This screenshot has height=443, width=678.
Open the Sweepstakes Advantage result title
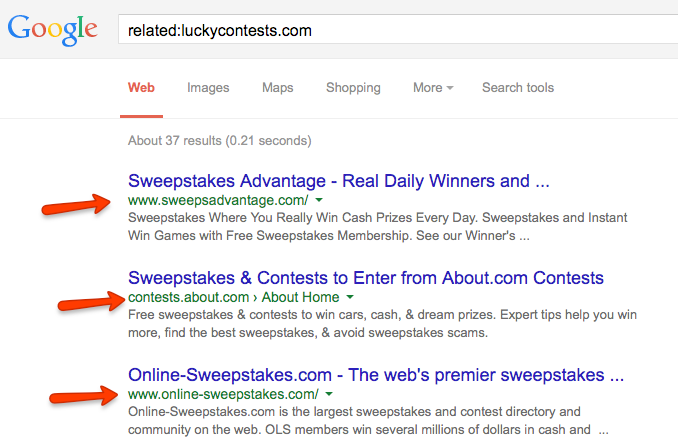[x=339, y=181]
